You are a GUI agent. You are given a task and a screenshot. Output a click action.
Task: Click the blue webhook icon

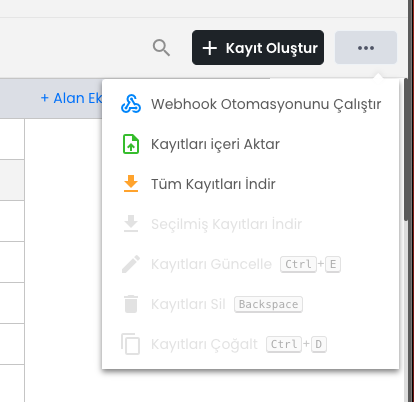coord(131,104)
